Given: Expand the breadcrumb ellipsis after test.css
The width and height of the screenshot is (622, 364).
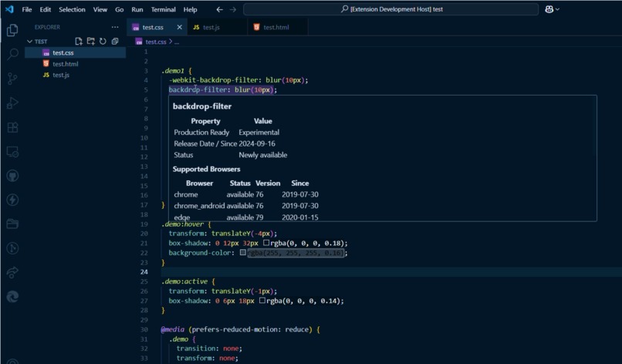Looking at the screenshot, I should click(x=177, y=42).
